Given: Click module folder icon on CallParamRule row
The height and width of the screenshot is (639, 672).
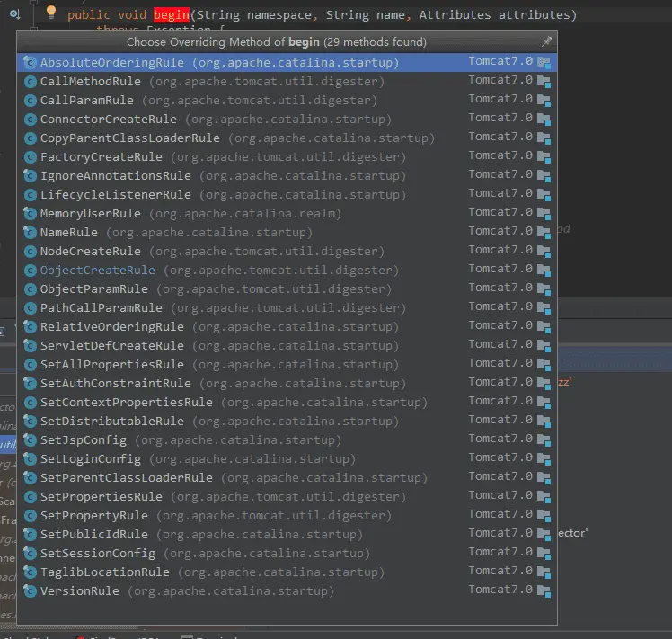Looking at the screenshot, I should point(544,101).
